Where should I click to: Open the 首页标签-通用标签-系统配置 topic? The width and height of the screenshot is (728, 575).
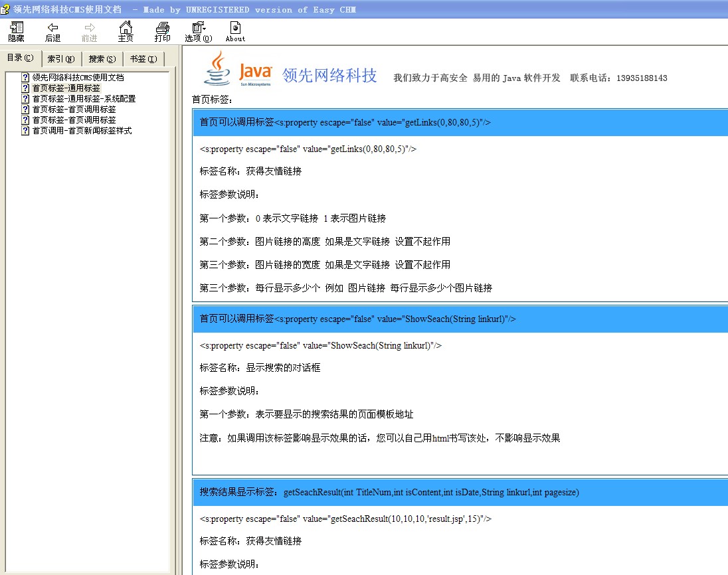click(84, 99)
